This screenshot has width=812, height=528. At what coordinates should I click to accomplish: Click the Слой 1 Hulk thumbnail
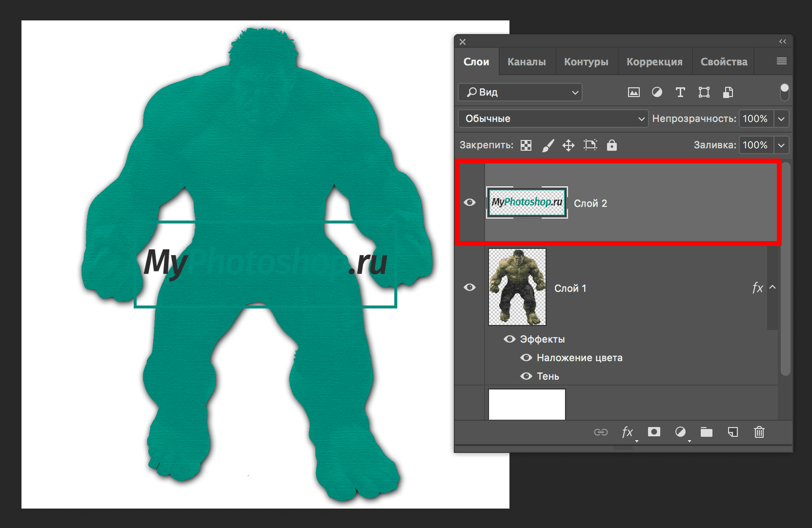517,287
